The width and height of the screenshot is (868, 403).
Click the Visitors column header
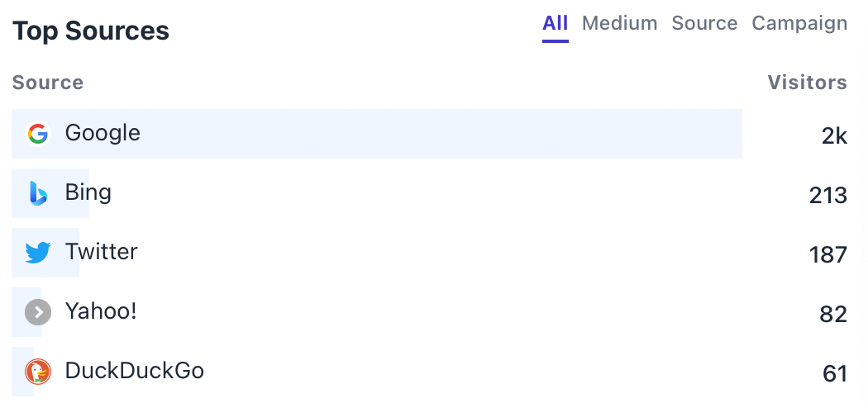[807, 83]
